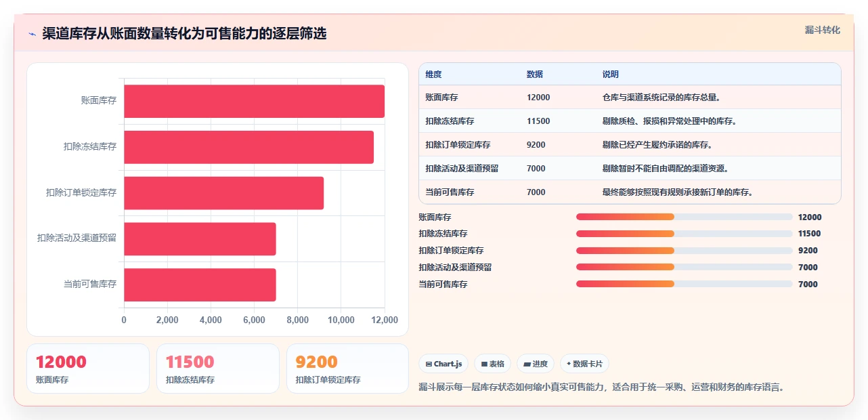The height and width of the screenshot is (420, 868).
Task: Click the 当前可售库存 y-axis label in the chart
Action: [90, 285]
